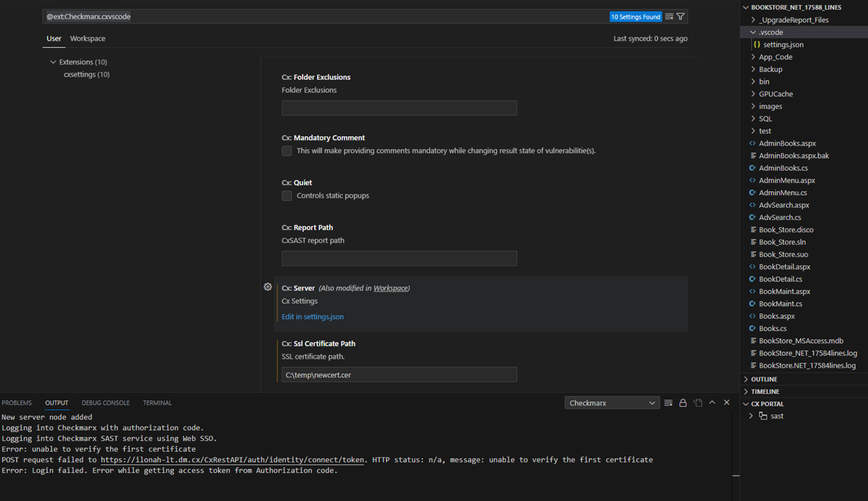The width and height of the screenshot is (868, 501).
Task: Collapse BOOKSTORE_NET_17588_LINES explorer section
Action: tap(746, 8)
